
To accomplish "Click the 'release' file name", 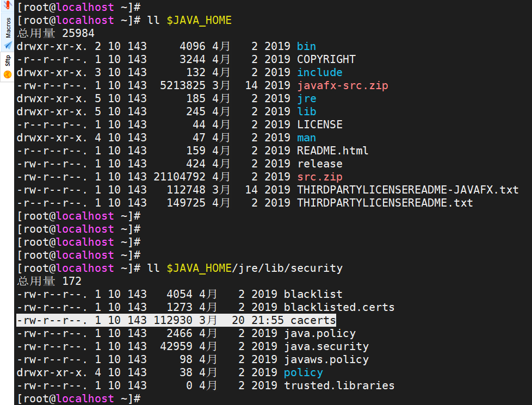I will 320,164.
